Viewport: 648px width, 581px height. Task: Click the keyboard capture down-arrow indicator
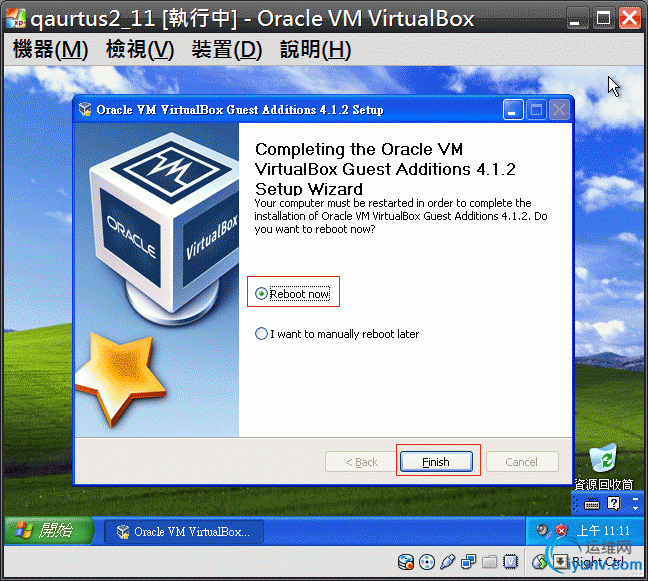tap(561, 562)
